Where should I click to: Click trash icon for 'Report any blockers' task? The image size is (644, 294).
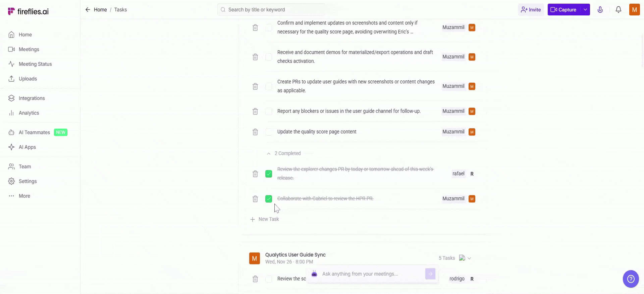click(255, 111)
